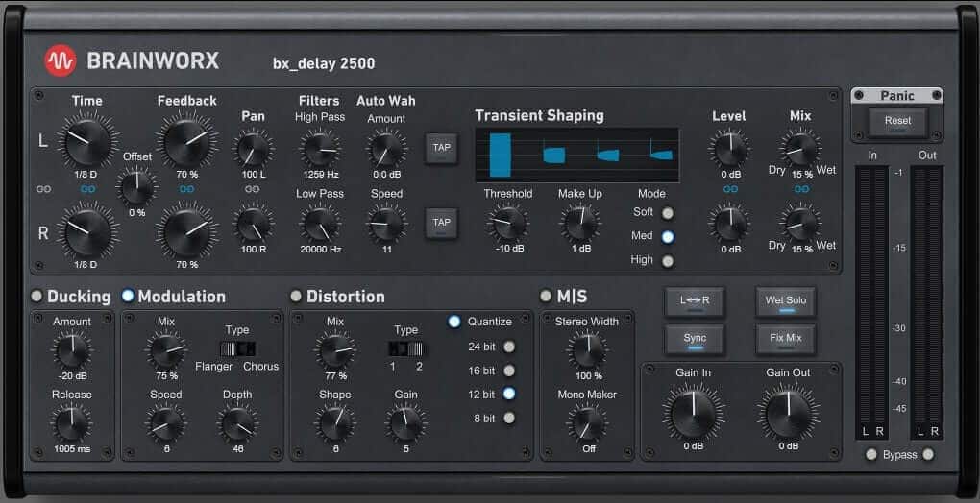The width and height of the screenshot is (980, 503).
Task: Click the Distortion Shape knob
Action: point(335,424)
